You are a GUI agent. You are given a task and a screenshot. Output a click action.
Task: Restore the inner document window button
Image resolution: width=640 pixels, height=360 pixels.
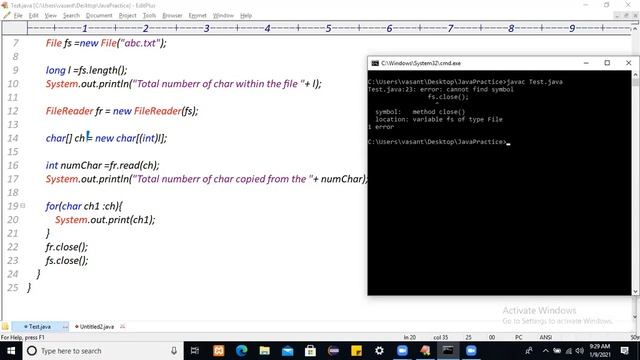[626, 16]
